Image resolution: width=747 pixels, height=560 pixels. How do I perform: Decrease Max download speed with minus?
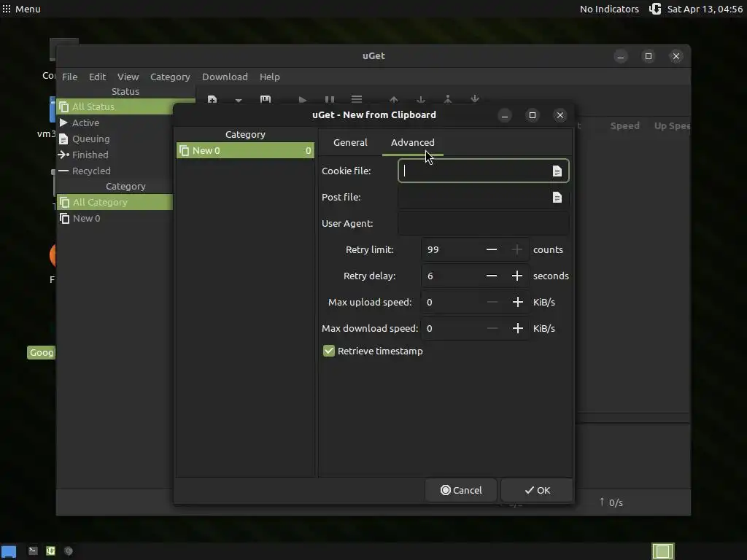(x=492, y=328)
